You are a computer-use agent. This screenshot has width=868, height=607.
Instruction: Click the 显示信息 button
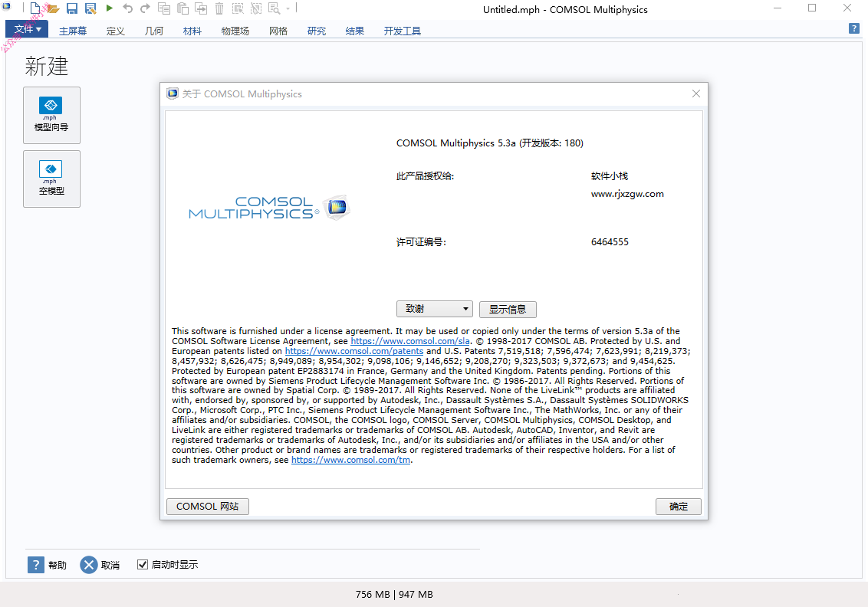(x=508, y=310)
